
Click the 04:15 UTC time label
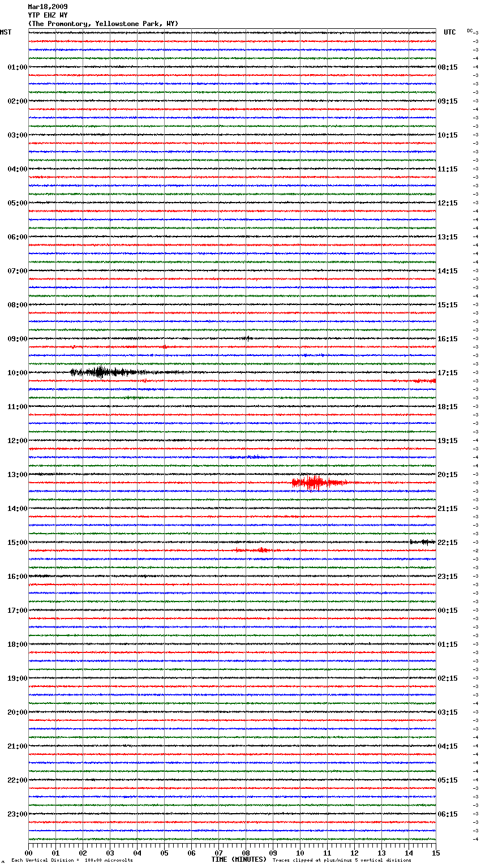pos(448,746)
